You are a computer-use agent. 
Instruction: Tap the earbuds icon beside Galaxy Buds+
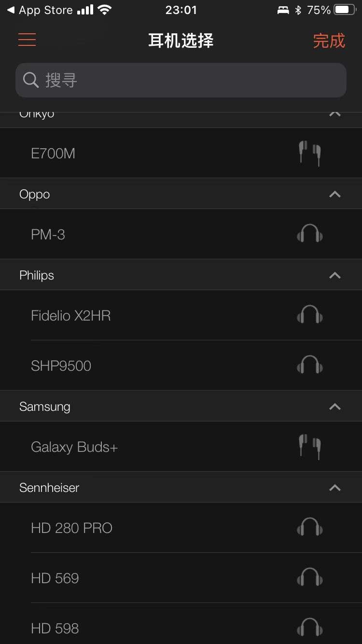tap(309, 447)
